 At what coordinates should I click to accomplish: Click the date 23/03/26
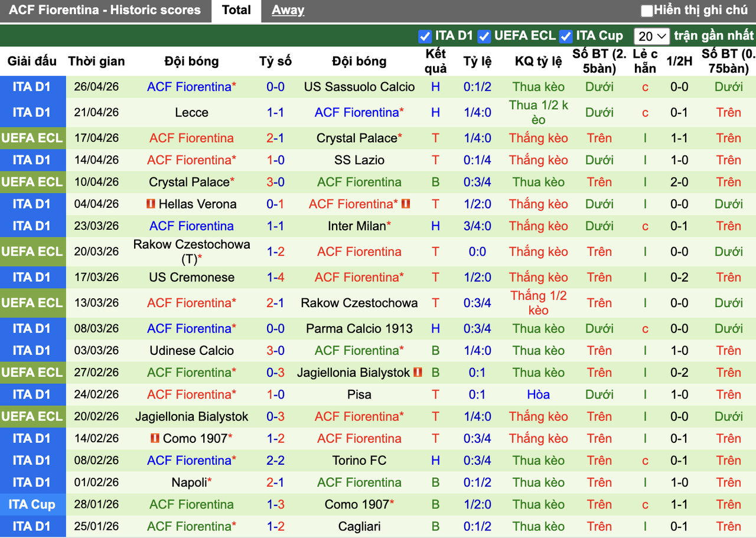[x=96, y=226]
